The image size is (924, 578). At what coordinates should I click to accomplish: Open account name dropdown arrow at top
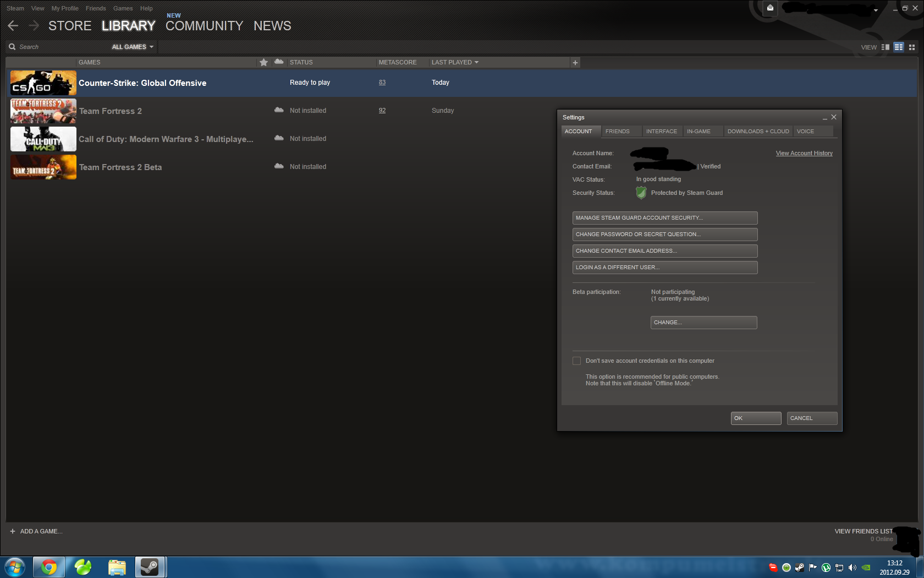[x=876, y=10]
